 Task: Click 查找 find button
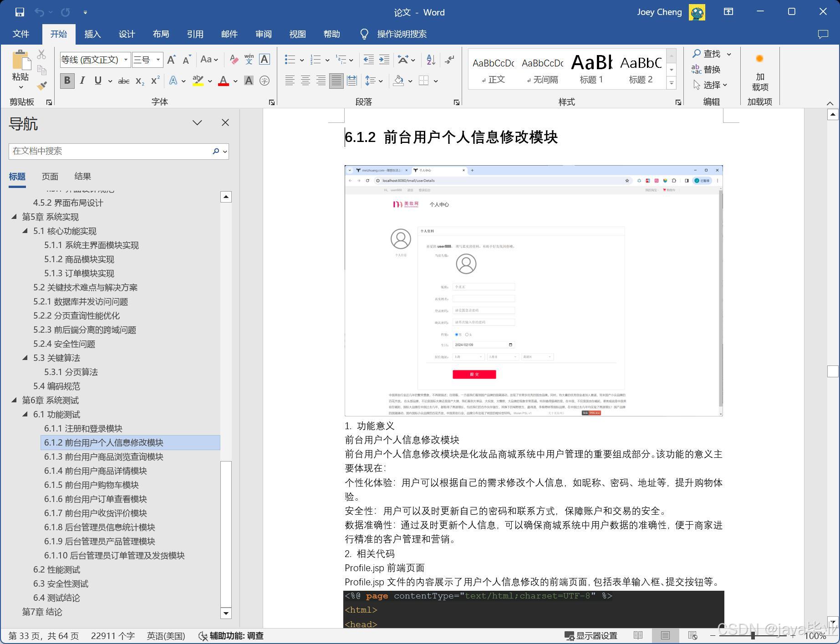click(x=706, y=54)
